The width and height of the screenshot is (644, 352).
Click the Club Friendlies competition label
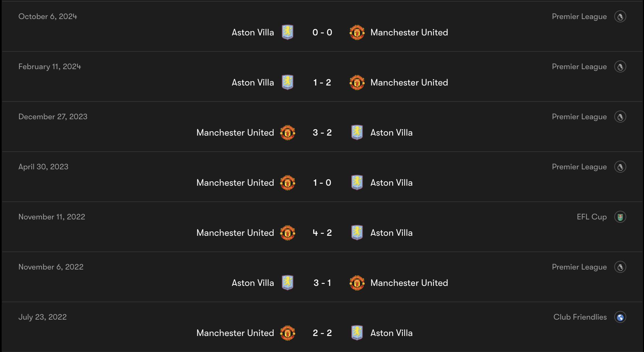[x=580, y=317]
